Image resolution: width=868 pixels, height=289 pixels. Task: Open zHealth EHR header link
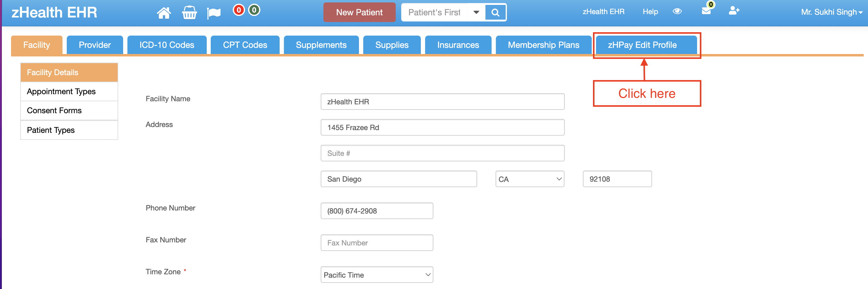pos(603,11)
